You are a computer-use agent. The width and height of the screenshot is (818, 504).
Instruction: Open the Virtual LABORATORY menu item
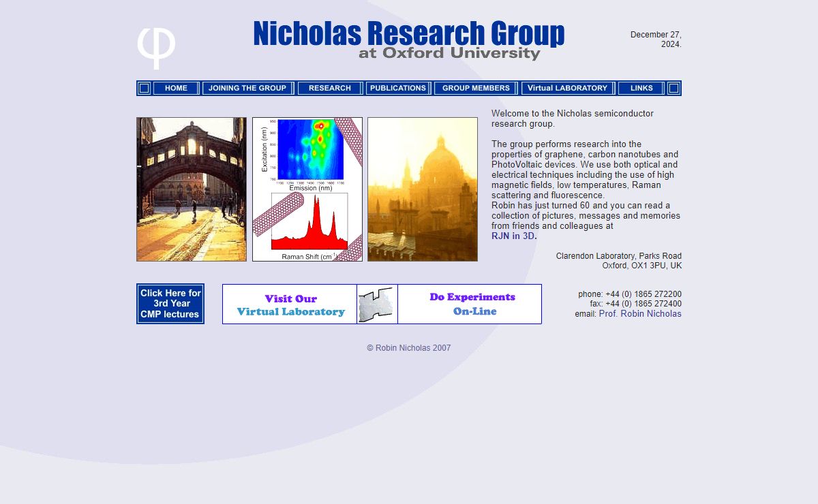point(567,88)
